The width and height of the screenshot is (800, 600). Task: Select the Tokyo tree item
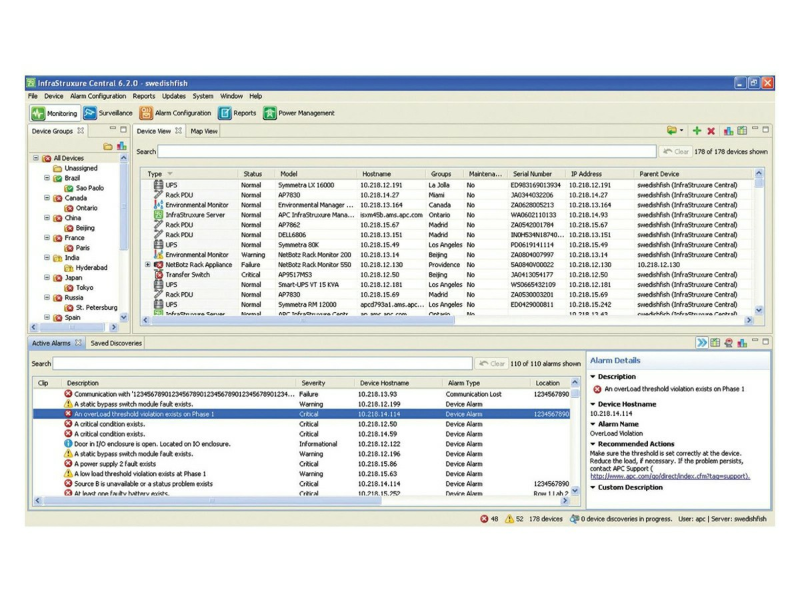[79, 288]
